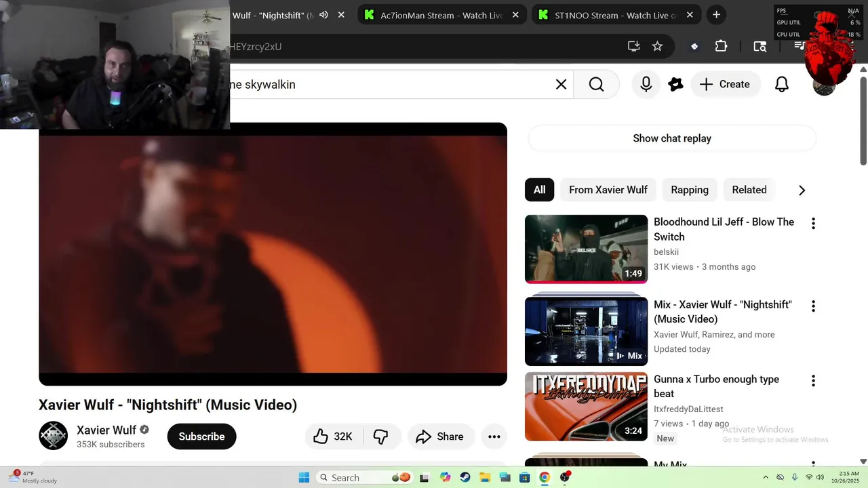Open the tab search magnifier icon in toolbar
The image size is (868, 488).
[759, 46]
